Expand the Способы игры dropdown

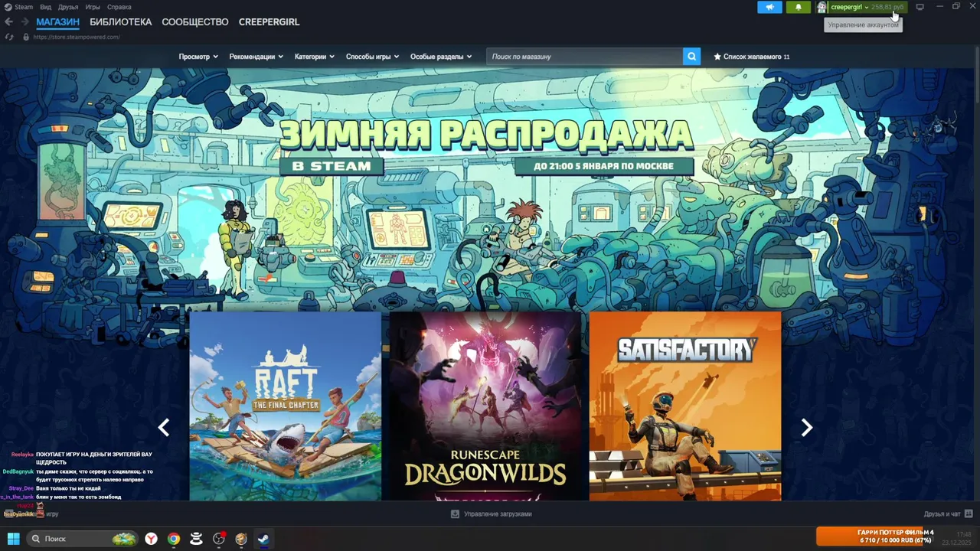[x=372, y=57]
